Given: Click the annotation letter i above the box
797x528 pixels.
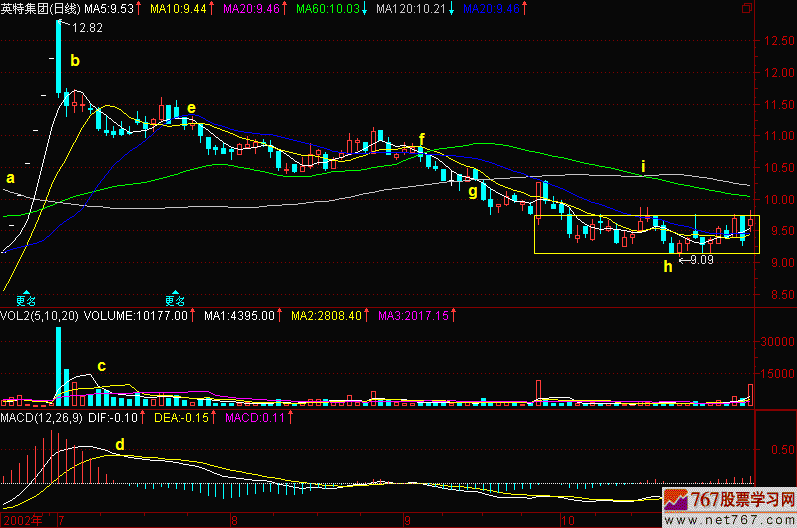Looking at the screenshot, I should (x=643, y=165).
